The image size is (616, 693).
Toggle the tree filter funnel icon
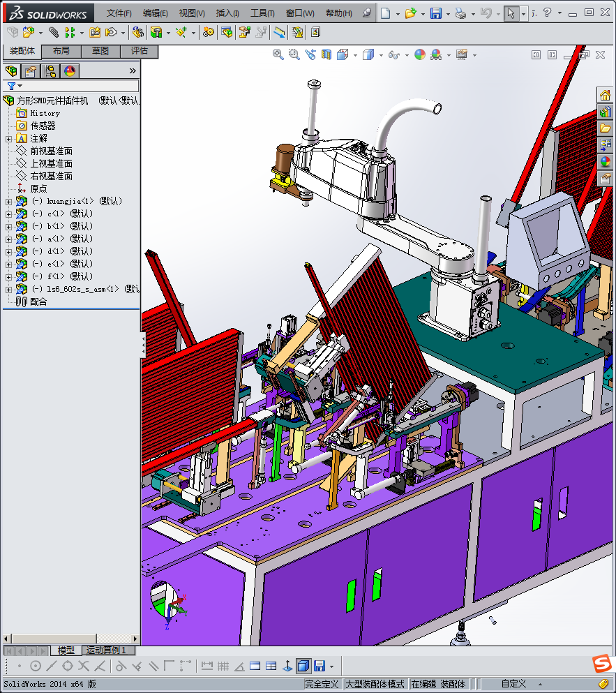(11, 86)
